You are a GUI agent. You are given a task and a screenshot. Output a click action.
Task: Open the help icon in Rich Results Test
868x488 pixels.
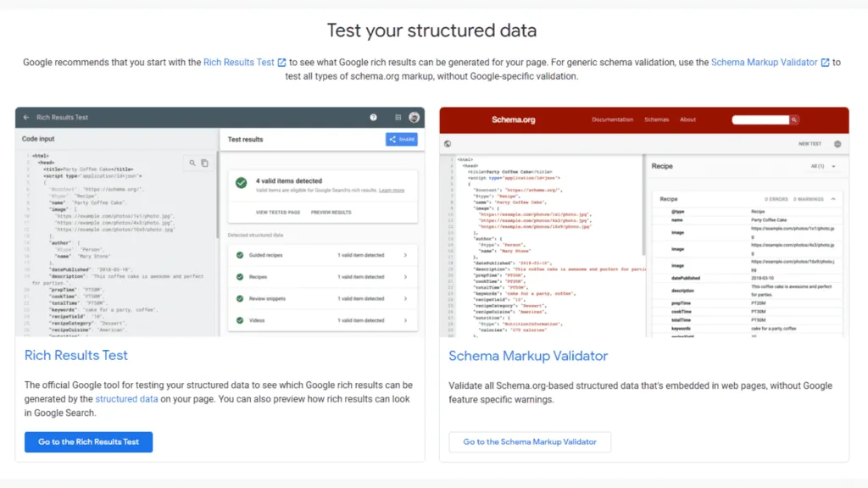pyautogui.click(x=374, y=117)
